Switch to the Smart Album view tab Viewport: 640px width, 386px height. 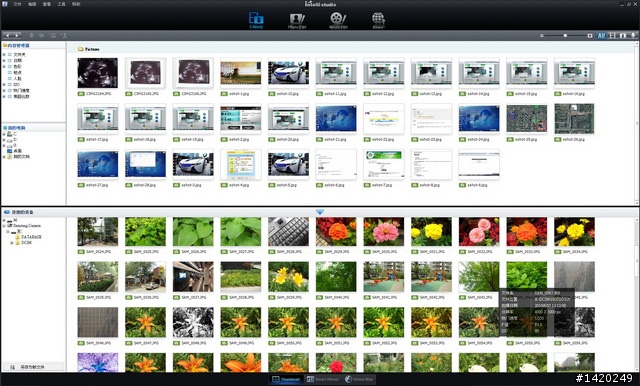click(x=323, y=379)
